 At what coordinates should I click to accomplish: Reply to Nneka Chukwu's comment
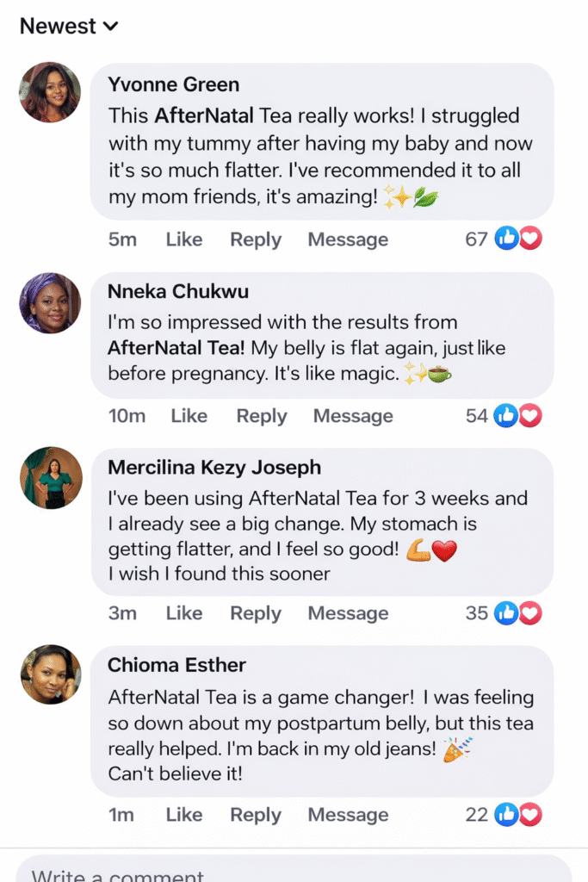[262, 416]
